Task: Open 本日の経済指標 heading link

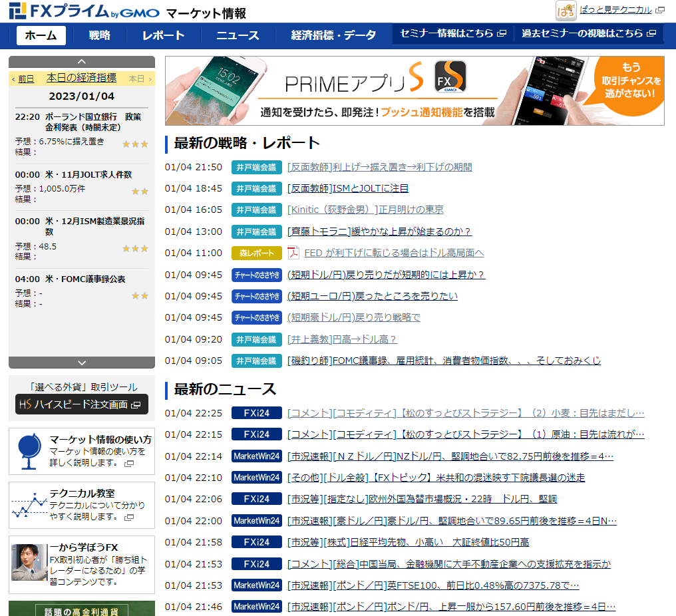Action: tap(81, 78)
